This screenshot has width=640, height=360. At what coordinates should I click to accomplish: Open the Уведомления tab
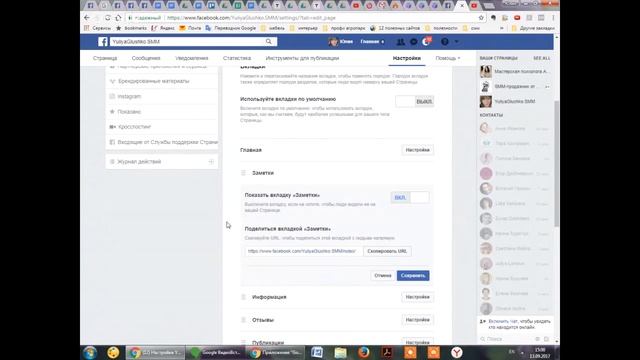click(x=191, y=58)
